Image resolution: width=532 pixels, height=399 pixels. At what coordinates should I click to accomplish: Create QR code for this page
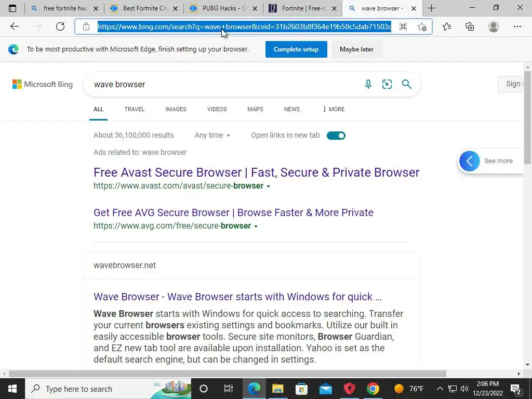(403, 26)
